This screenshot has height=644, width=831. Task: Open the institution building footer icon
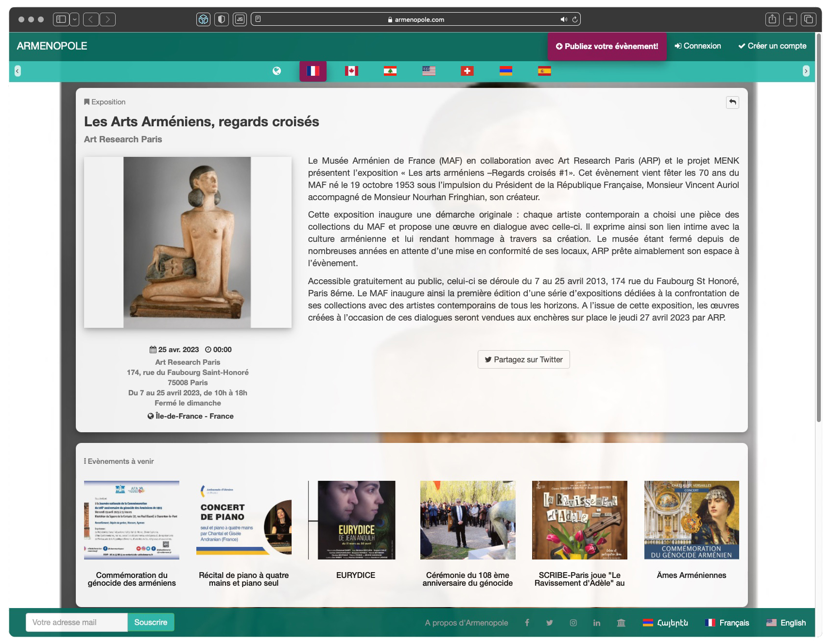621,623
